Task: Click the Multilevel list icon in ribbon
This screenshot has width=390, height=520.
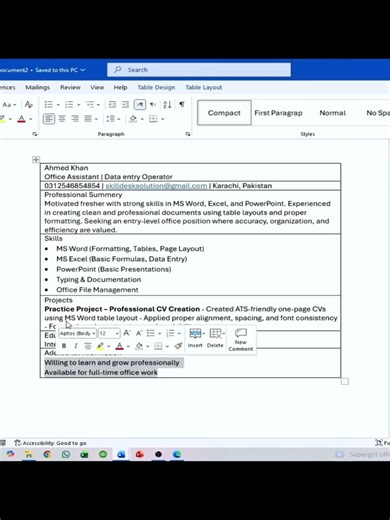Action: coord(90,105)
